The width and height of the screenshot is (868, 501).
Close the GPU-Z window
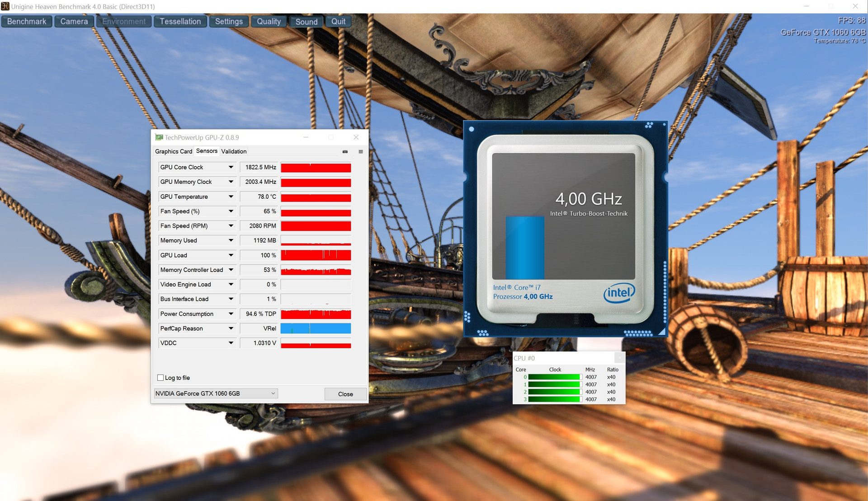point(356,137)
